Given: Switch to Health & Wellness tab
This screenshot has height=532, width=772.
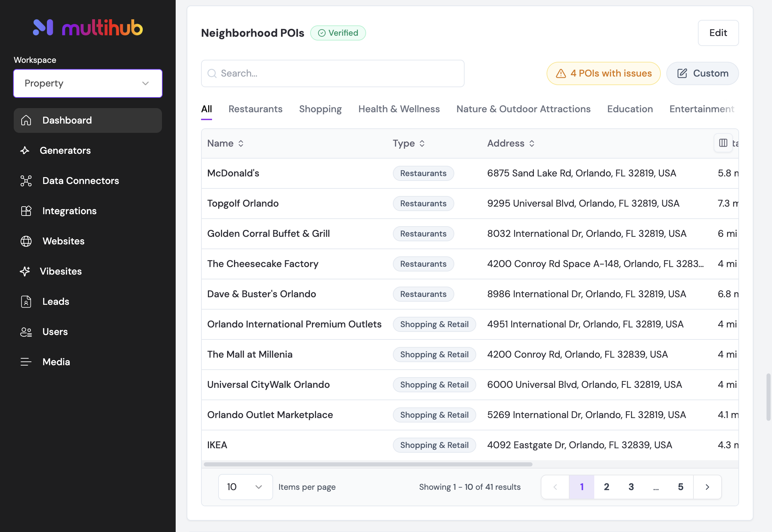Looking at the screenshot, I should click(399, 109).
